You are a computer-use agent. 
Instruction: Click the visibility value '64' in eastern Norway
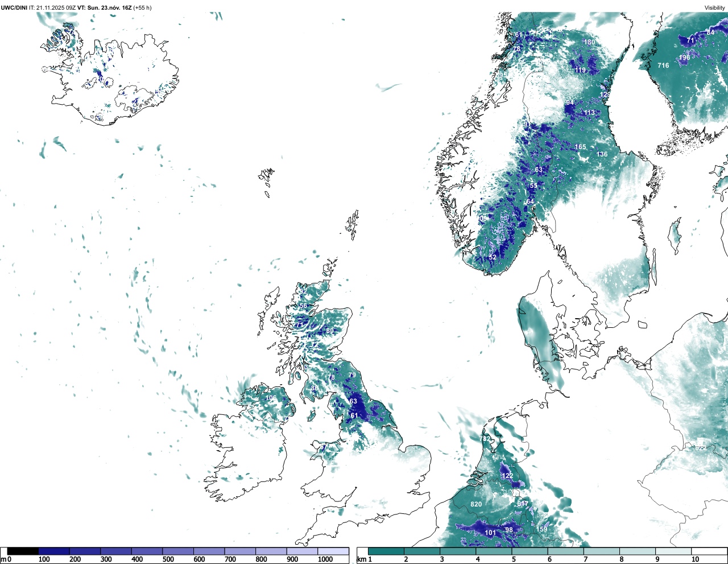(x=530, y=201)
